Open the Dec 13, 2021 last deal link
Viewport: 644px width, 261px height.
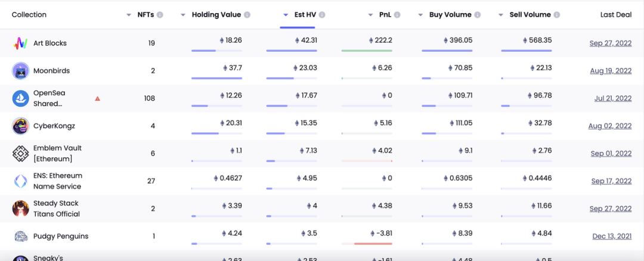[x=612, y=237]
